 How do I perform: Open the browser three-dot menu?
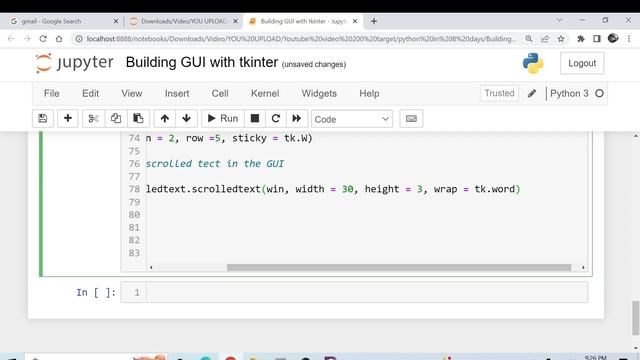[629, 39]
